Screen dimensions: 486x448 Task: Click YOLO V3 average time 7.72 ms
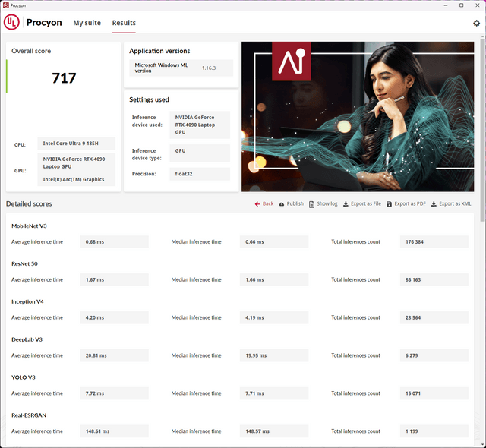point(114,393)
